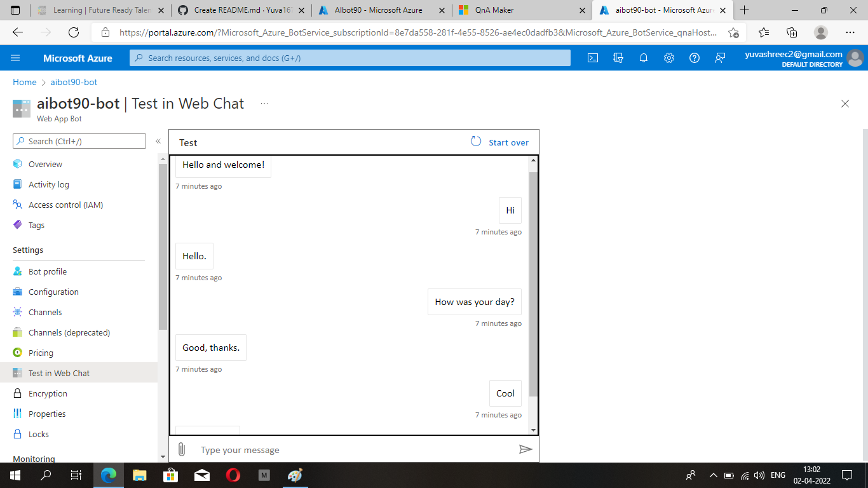The height and width of the screenshot is (488, 868).
Task: Open the Directories and subscriptions filter icon
Action: [618, 58]
